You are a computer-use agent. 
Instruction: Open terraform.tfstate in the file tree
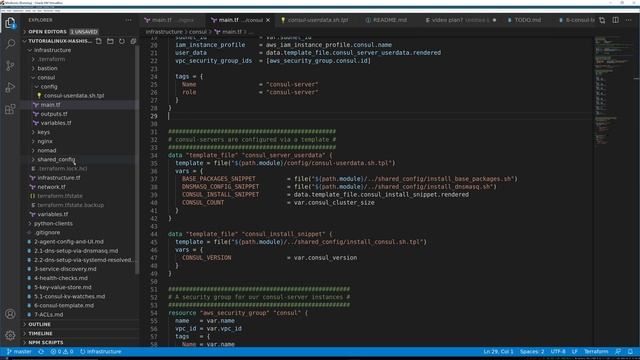point(60,196)
